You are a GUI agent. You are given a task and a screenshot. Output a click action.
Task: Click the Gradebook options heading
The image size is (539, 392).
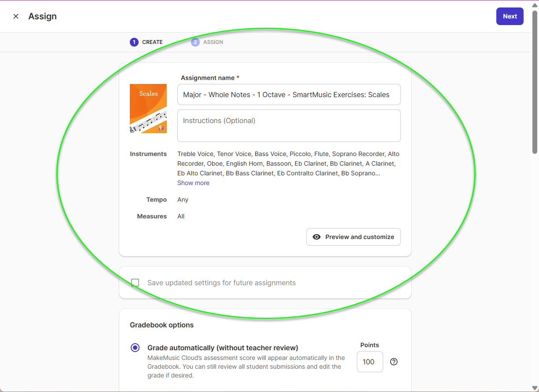coord(161,325)
